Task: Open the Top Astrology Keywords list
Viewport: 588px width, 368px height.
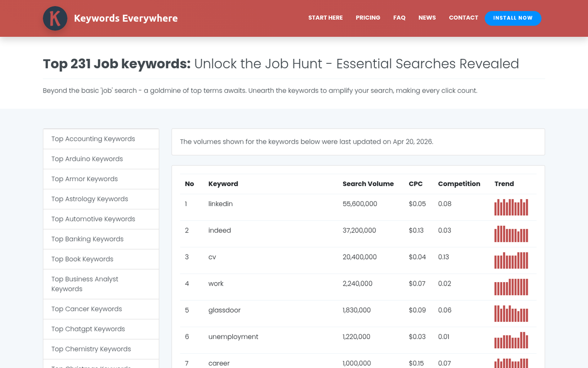Action: (90, 199)
